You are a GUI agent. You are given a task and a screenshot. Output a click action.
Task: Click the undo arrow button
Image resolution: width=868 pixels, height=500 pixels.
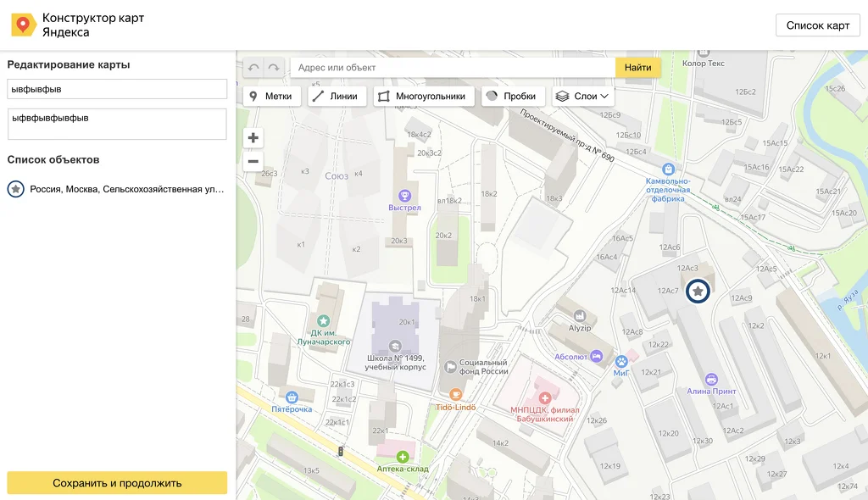pos(253,68)
